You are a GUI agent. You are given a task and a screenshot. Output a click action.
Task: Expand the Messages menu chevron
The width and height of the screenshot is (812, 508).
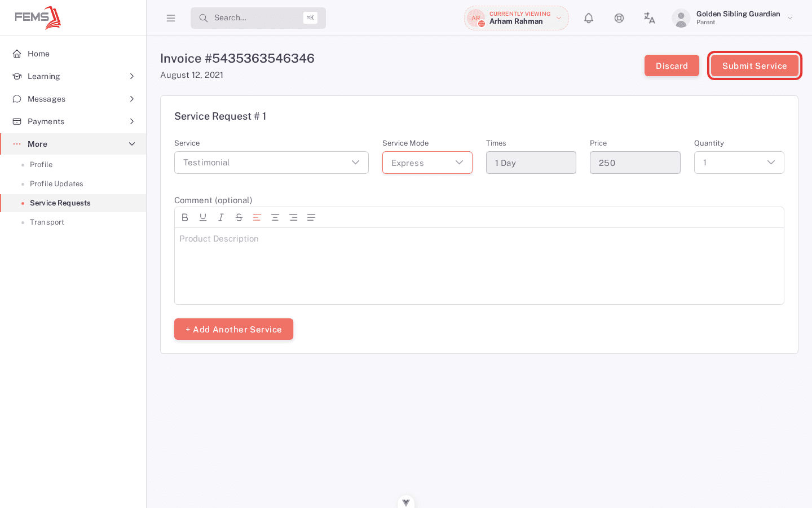tap(132, 99)
